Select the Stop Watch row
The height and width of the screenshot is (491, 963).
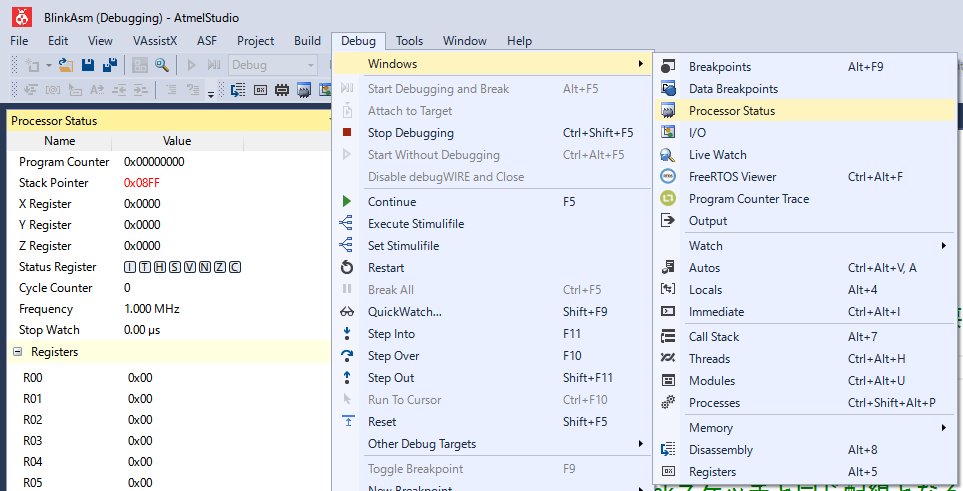(x=170, y=329)
